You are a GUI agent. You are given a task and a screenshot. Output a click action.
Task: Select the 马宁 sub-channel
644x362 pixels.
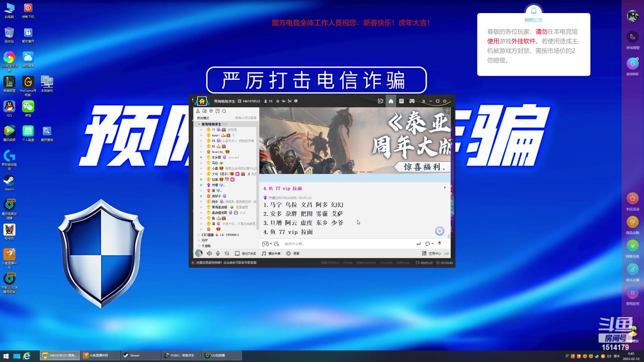(205, 240)
